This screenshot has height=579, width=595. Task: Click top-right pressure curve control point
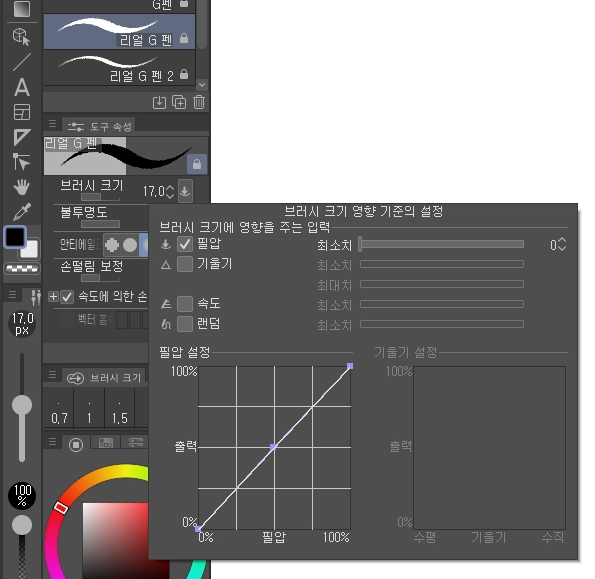(350, 366)
